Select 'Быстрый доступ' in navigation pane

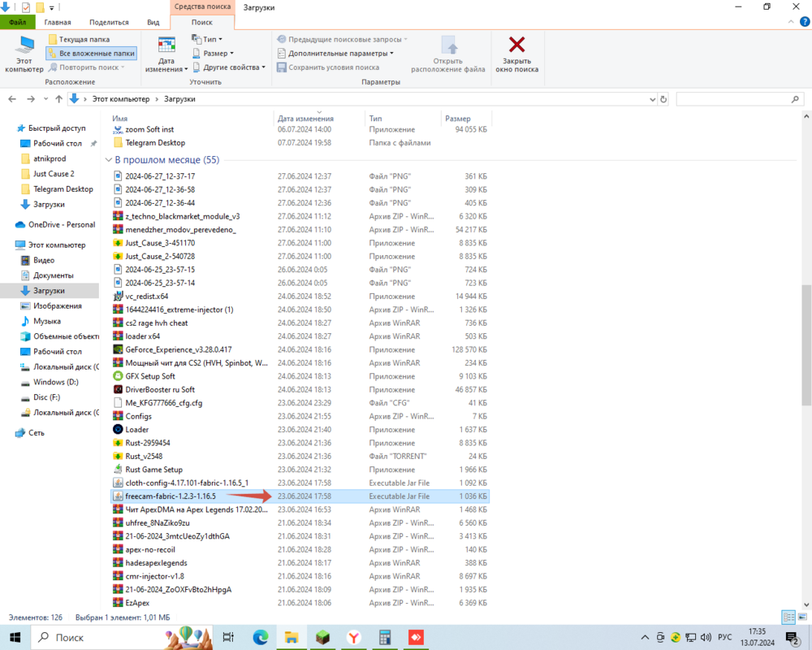tap(57, 128)
